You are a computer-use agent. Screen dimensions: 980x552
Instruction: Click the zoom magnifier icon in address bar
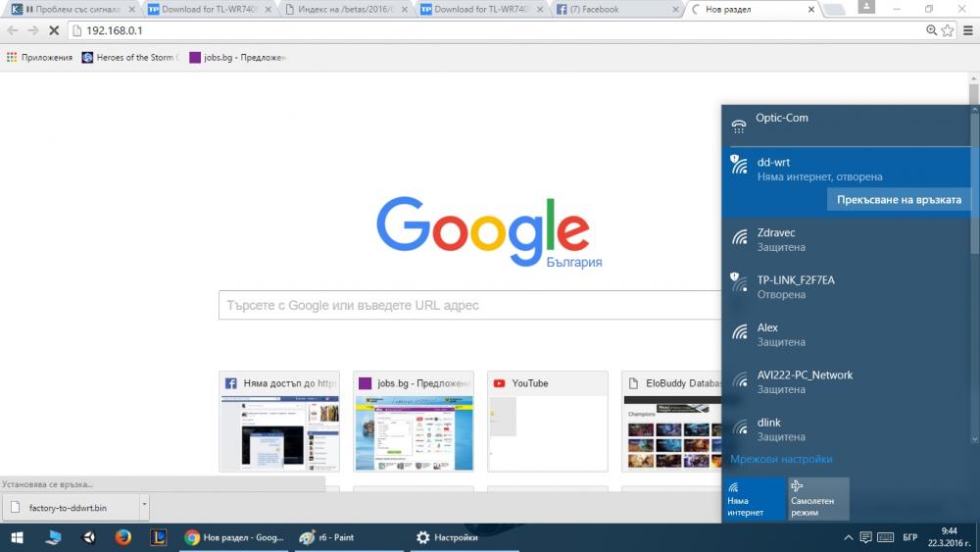tap(931, 30)
